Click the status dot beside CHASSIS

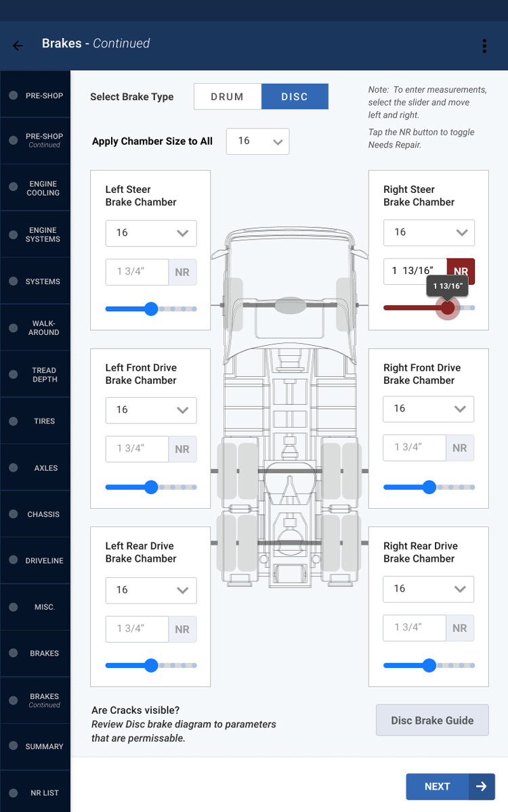pyautogui.click(x=14, y=514)
